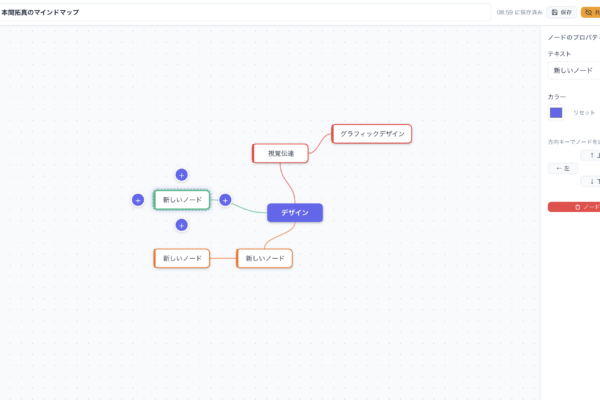Select the green-bordered 新しいノード node
The width and height of the screenshot is (600, 400).
click(182, 200)
